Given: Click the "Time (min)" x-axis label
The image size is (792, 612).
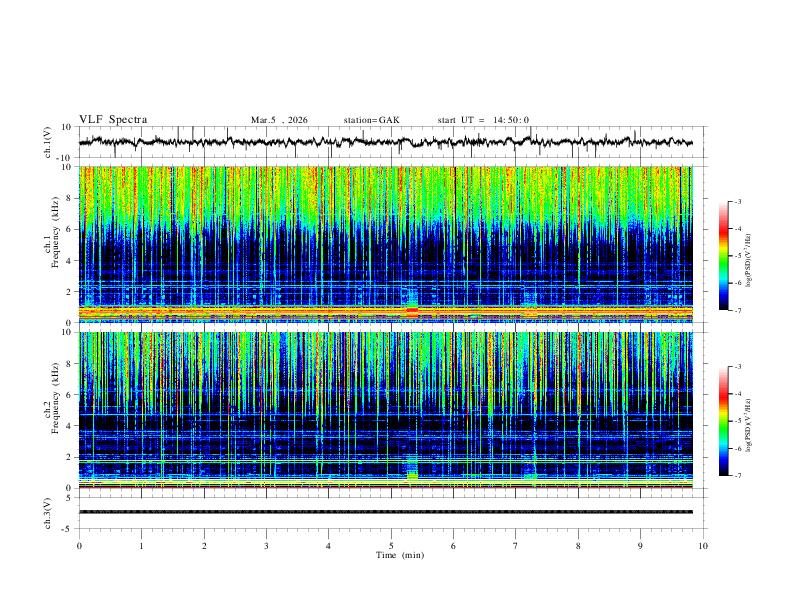Looking at the screenshot, I should coord(400,555).
